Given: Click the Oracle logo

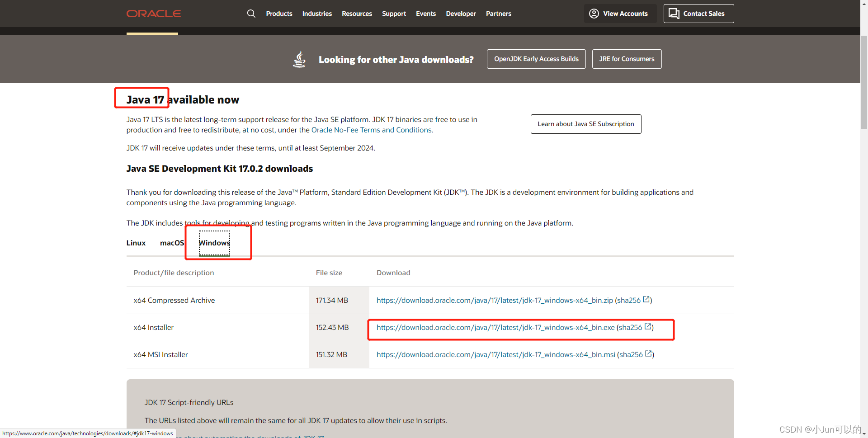Looking at the screenshot, I should (154, 14).
